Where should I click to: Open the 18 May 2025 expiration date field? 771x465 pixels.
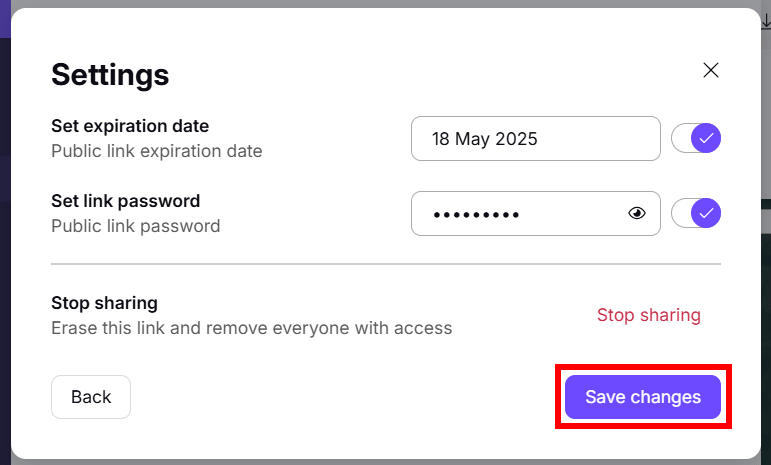tap(535, 139)
